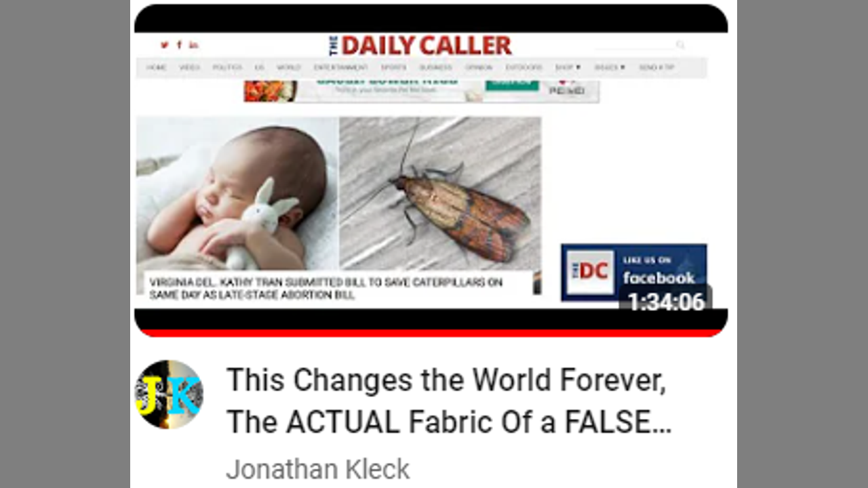Click the 1:34:06 duration badge
The image size is (868, 488).
pos(666,301)
